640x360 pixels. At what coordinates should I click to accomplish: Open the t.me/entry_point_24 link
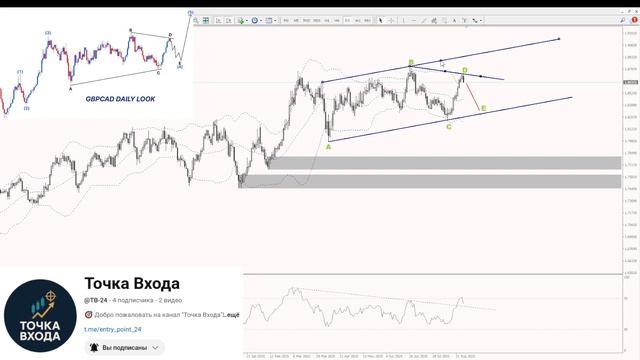113,329
